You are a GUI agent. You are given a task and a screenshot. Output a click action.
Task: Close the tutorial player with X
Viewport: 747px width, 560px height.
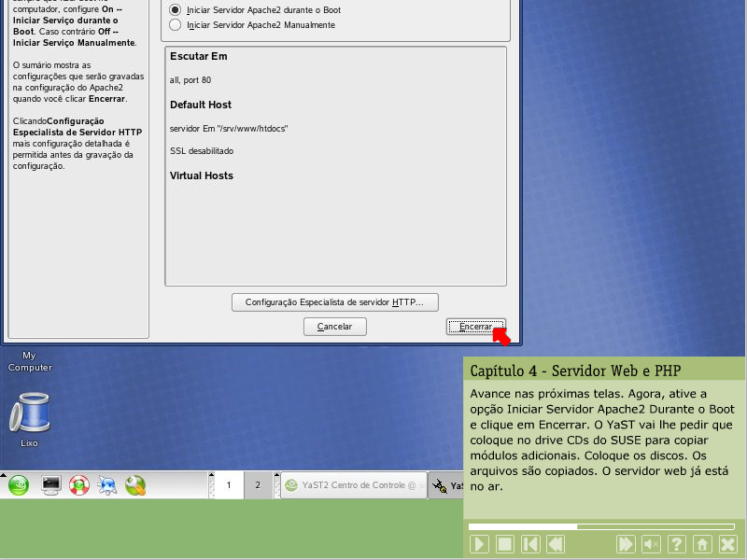(x=727, y=543)
